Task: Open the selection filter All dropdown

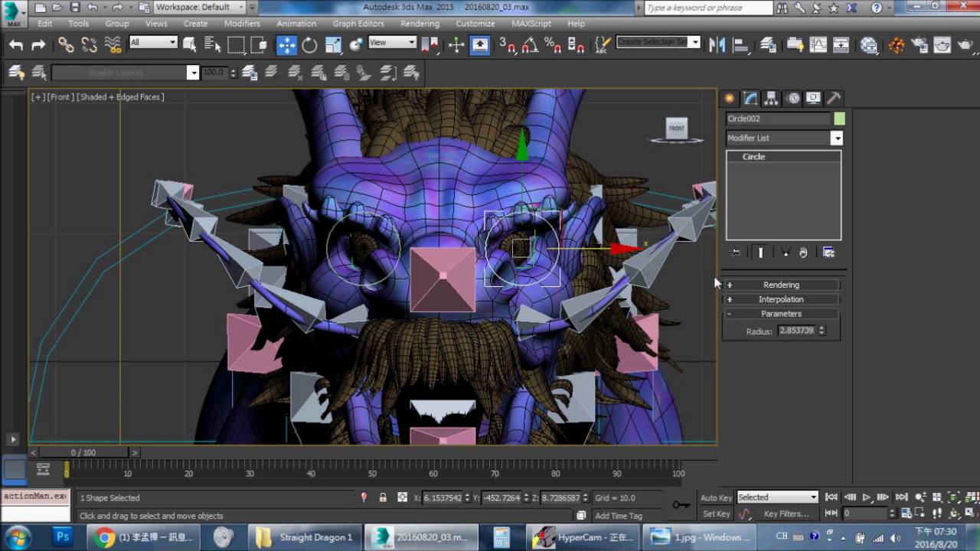Action: click(x=153, y=42)
